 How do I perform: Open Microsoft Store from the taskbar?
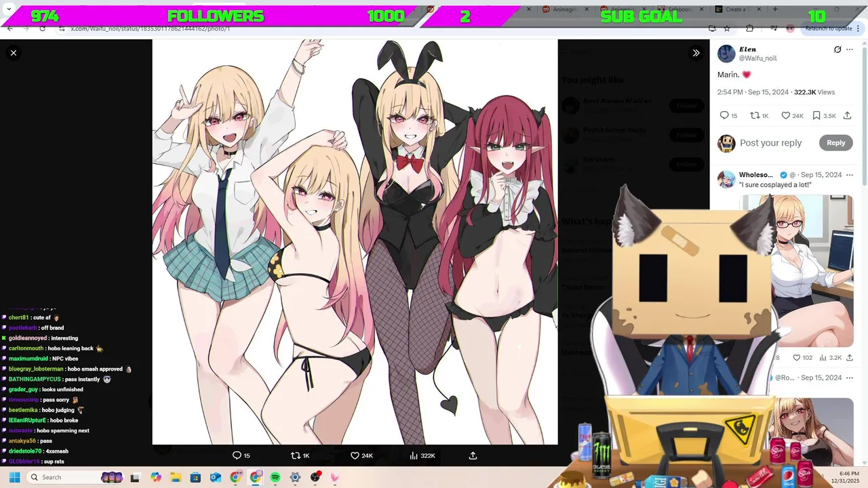195,477
